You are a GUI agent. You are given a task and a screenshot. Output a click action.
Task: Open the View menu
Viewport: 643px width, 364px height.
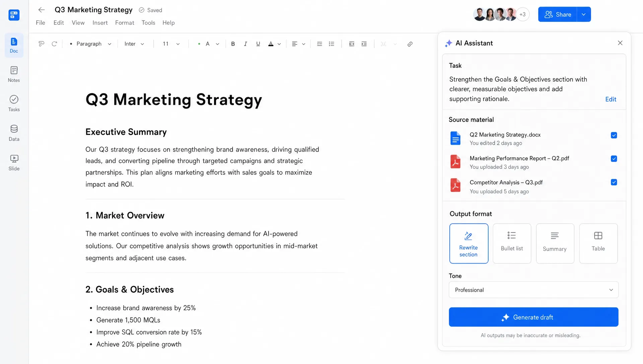(x=78, y=23)
